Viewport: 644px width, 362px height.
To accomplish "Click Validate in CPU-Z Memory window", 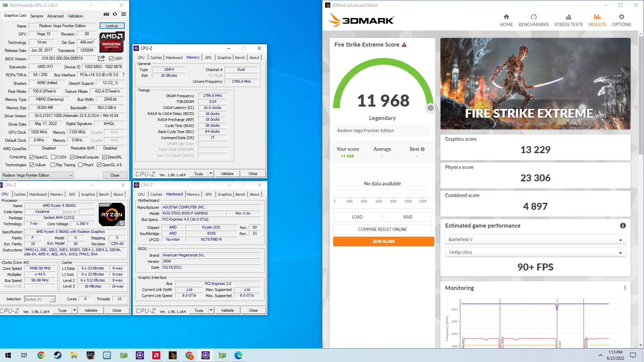I will pyautogui.click(x=227, y=174).
